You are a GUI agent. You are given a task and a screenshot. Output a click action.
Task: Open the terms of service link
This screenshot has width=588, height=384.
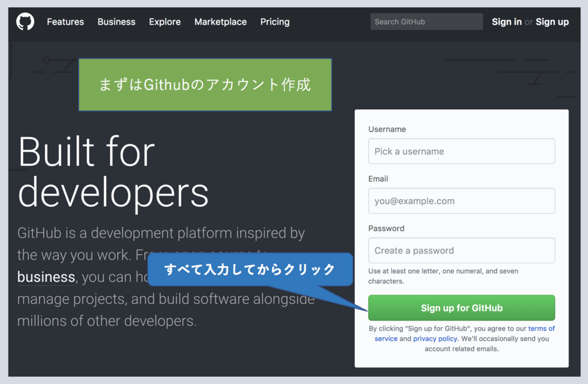[x=541, y=328]
